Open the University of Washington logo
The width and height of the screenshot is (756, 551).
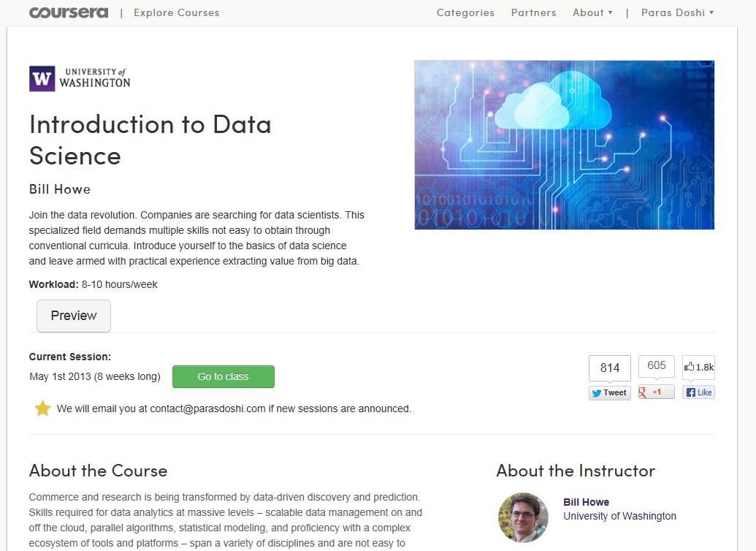point(80,79)
